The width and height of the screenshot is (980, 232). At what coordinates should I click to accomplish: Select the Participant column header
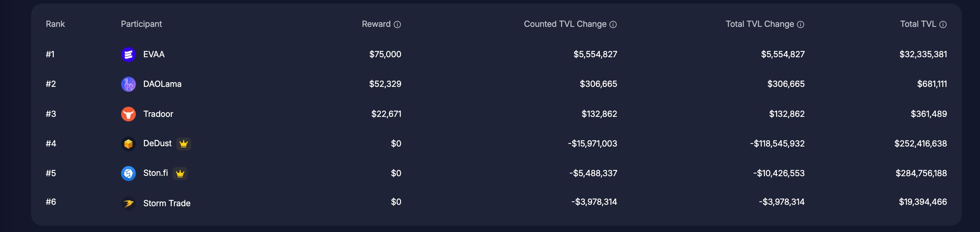point(141,24)
